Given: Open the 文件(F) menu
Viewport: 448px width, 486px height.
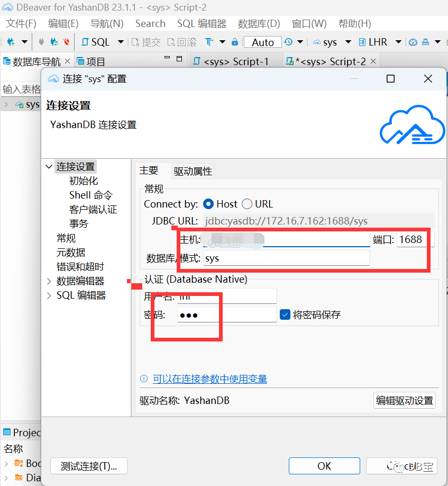Looking at the screenshot, I should pyautogui.click(x=21, y=23).
